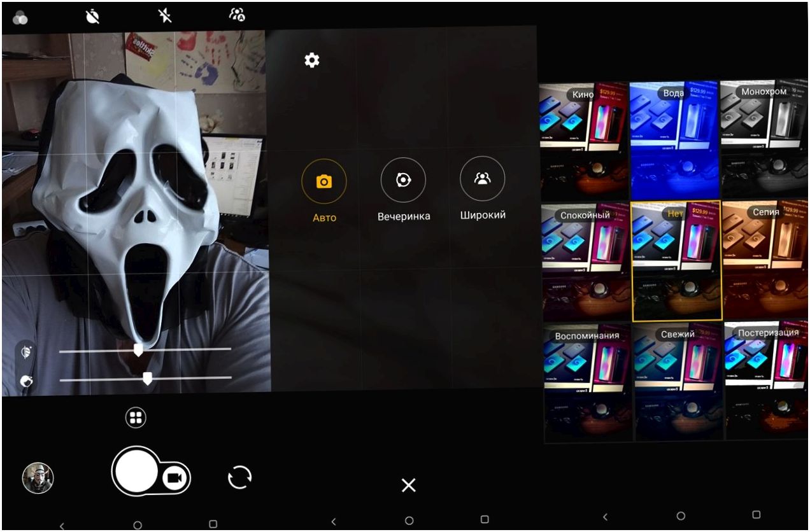Apply the Воспоминания filter
The width and height of the screenshot is (810, 532).
(588, 382)
